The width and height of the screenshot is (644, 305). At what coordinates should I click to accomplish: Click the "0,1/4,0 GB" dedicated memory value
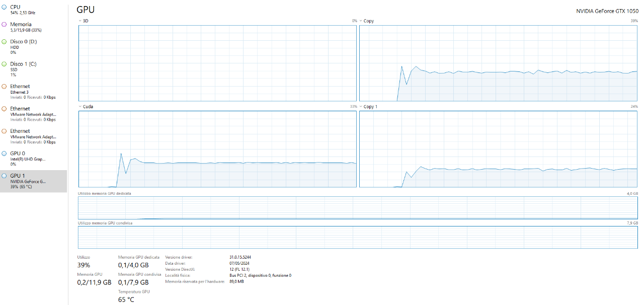[x=133, y=265]
